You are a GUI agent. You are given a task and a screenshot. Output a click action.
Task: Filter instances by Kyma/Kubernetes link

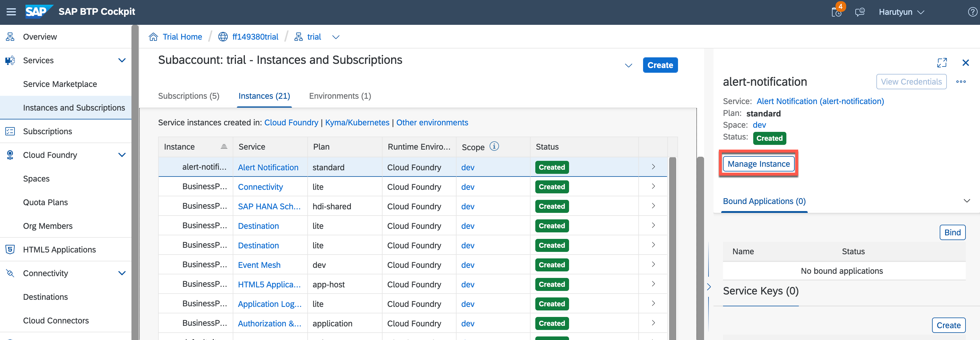click(x=357, y=123)
